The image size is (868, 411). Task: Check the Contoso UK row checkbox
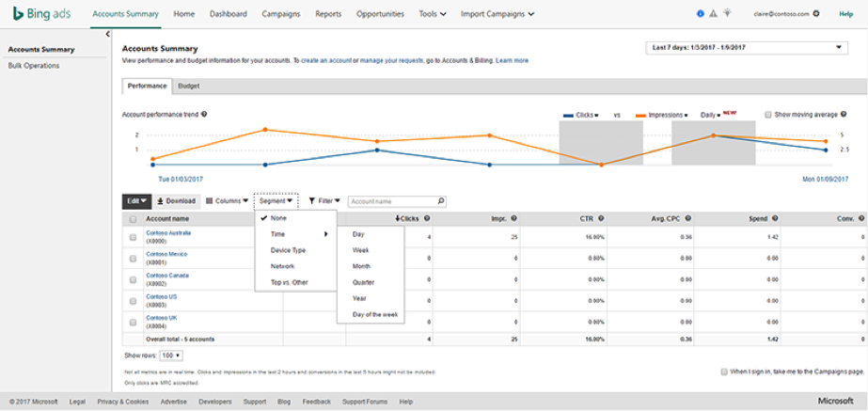(x=133, y=323)
